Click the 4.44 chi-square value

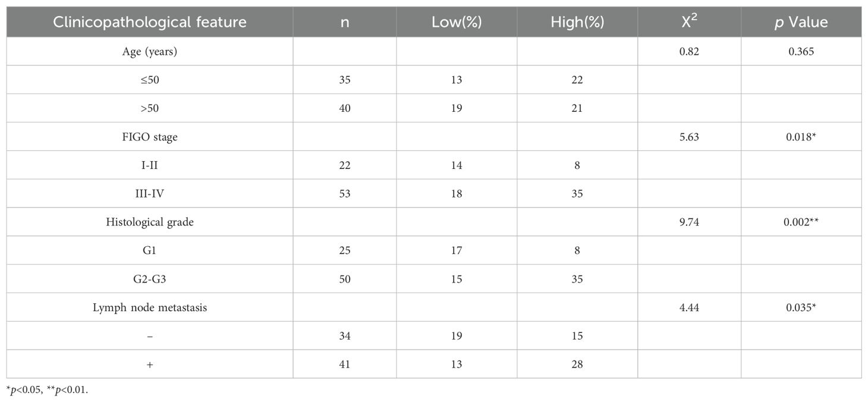(x=689, y=307)
